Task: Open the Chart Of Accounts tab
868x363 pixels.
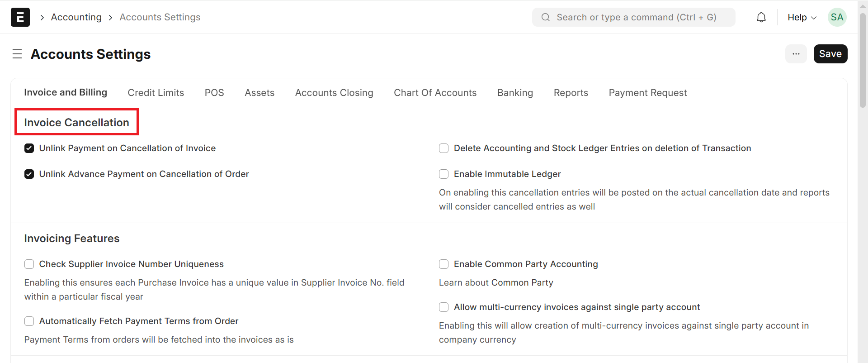Action: pyautogui.click(x=435, y=93)
